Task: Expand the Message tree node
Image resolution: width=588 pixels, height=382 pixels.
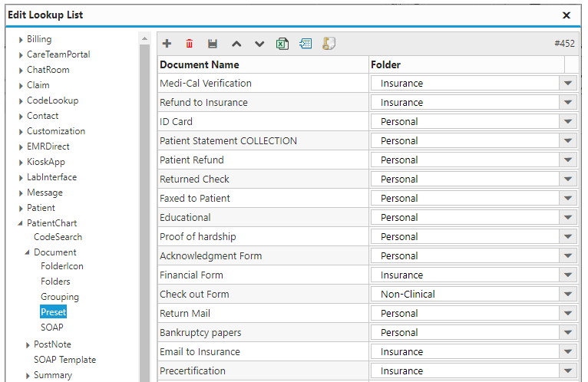Action: click(x=21, y=193)
